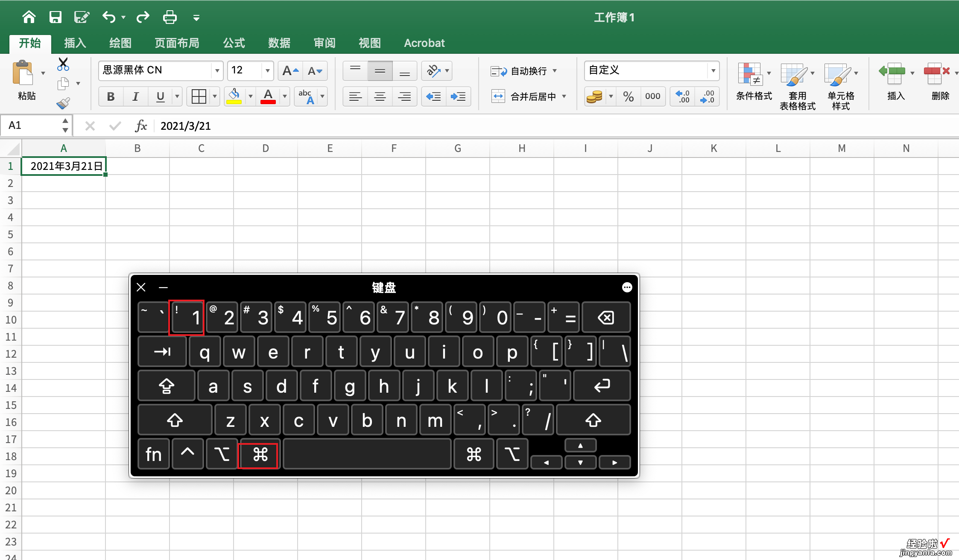Screen dimensions: 959x560
Task: Open the fill color dropdown arrow
Action: pyautogui.click(x=251, y=96)
